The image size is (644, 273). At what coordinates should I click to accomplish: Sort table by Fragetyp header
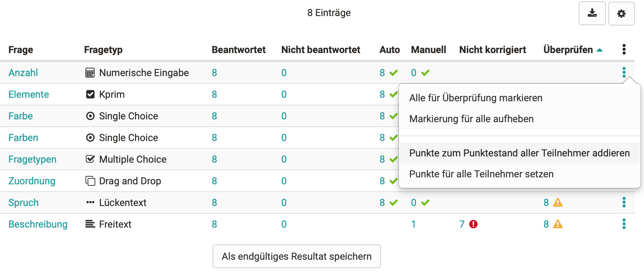[103, 50]
